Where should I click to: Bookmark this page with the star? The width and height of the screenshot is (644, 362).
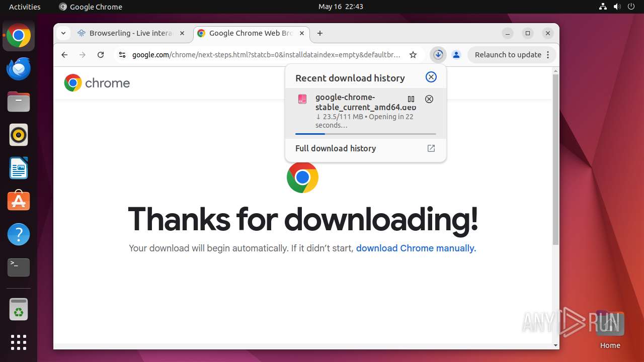tap(413, 55)
